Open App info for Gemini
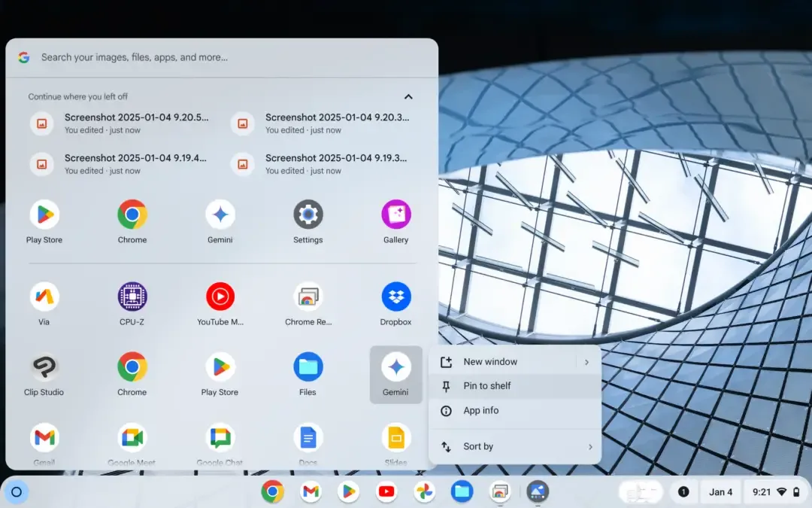Viewport: 812px width, 508px height. pyautogui.click(x=515, y=411)
